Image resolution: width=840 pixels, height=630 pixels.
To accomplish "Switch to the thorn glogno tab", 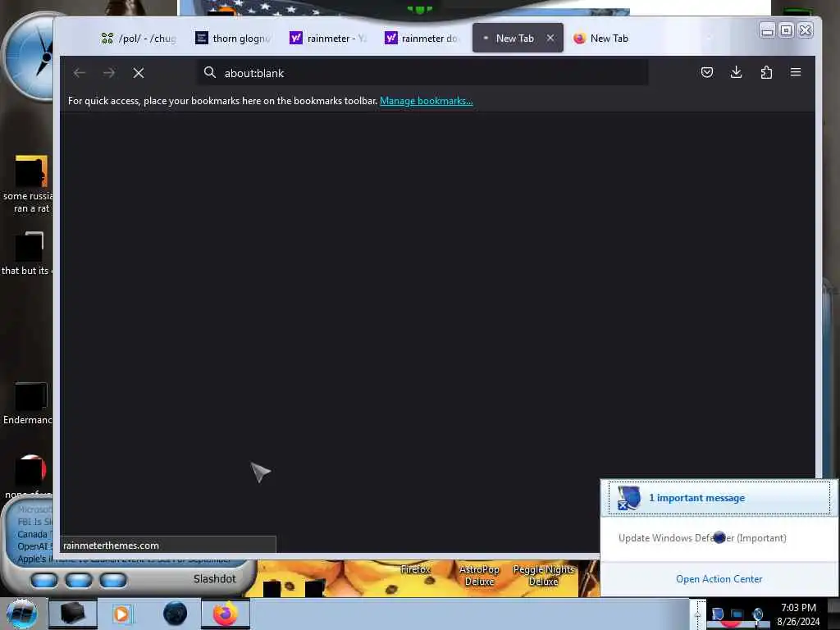I will click(234, 38).
